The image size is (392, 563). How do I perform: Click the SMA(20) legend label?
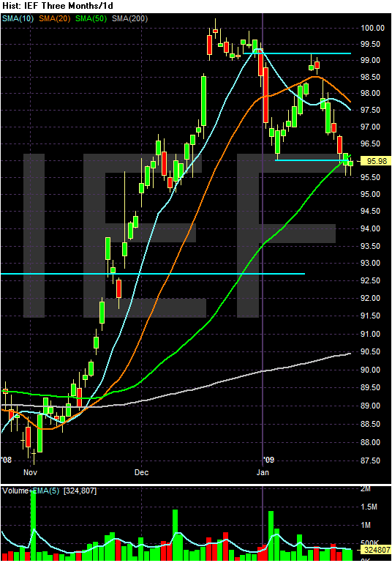55,19
